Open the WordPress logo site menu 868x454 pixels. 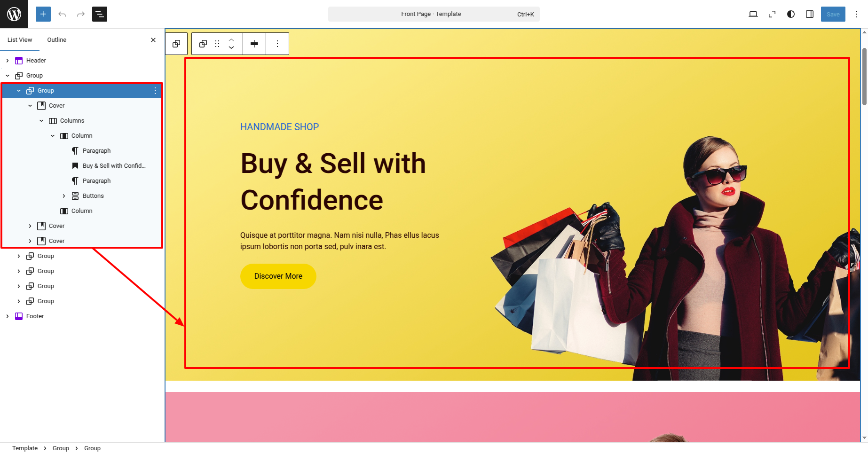click(14, 14)
